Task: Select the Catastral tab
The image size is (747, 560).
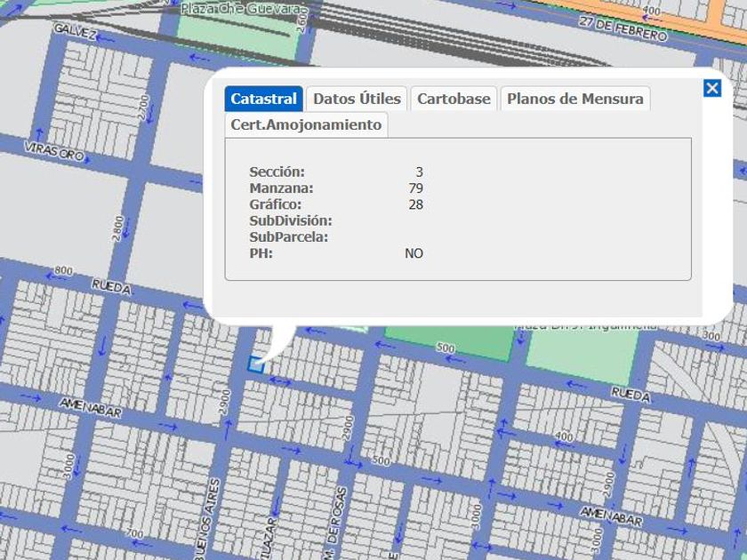Action: point(263,99)
